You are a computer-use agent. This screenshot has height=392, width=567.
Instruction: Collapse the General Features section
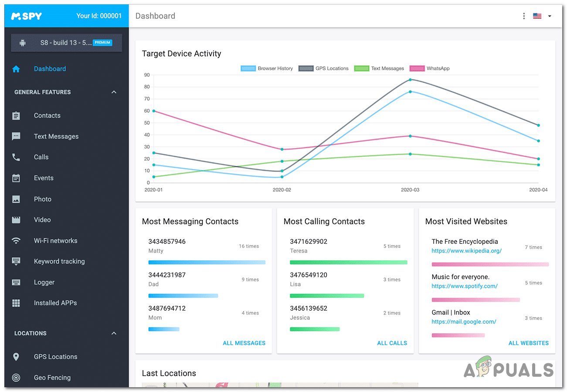coord(114,92)
